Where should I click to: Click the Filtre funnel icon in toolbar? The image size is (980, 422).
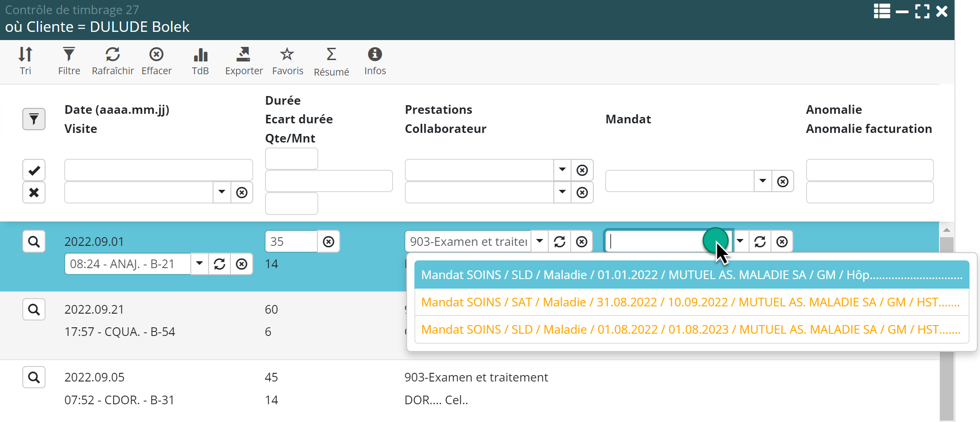69,61
